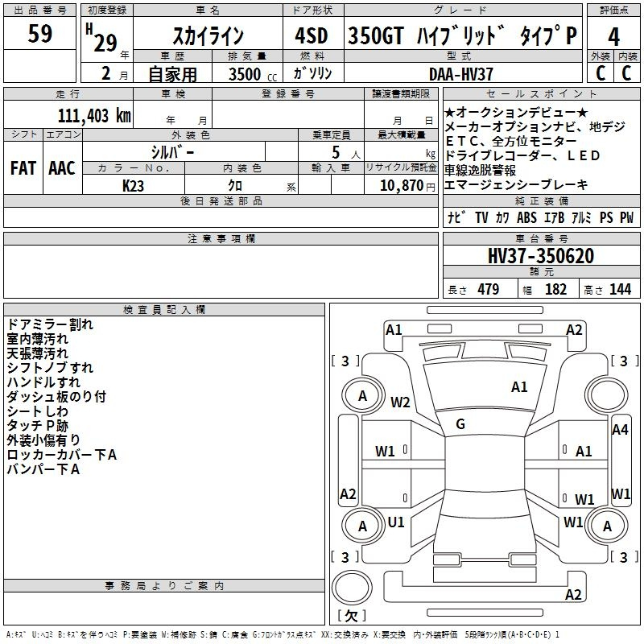Select PS power steering code
Screen dimensions: 644x644
pos(606,217)
